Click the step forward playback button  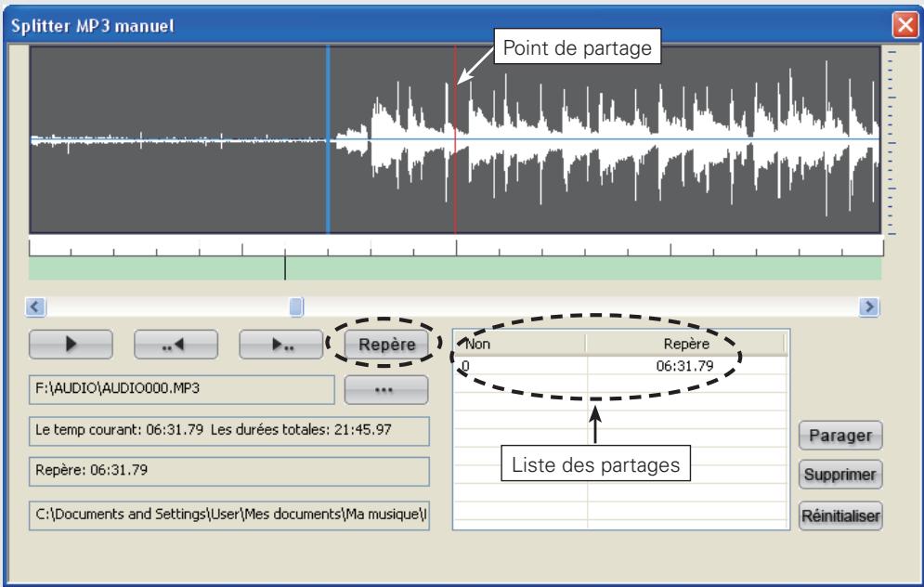(281, 345)
